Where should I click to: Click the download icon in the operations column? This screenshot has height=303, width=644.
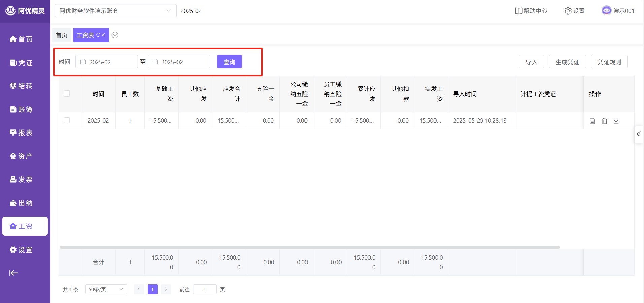(x=616, y=121)
